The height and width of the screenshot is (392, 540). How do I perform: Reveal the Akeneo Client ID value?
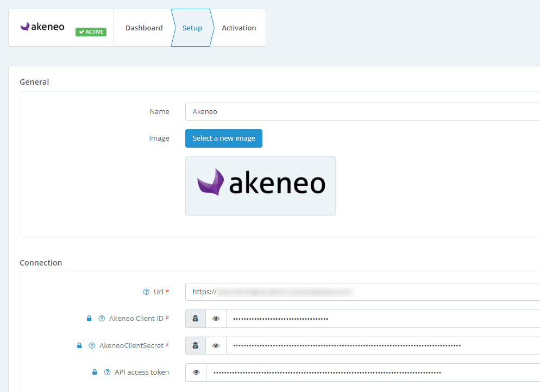click(x=216, y=319)
